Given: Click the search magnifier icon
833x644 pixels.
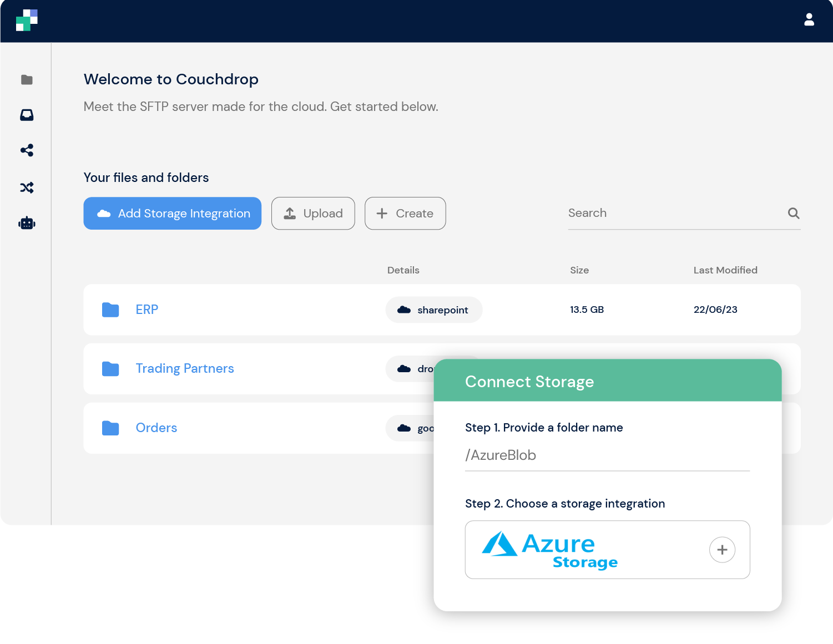Looking at the screenshot, I should tap(794, 214).
